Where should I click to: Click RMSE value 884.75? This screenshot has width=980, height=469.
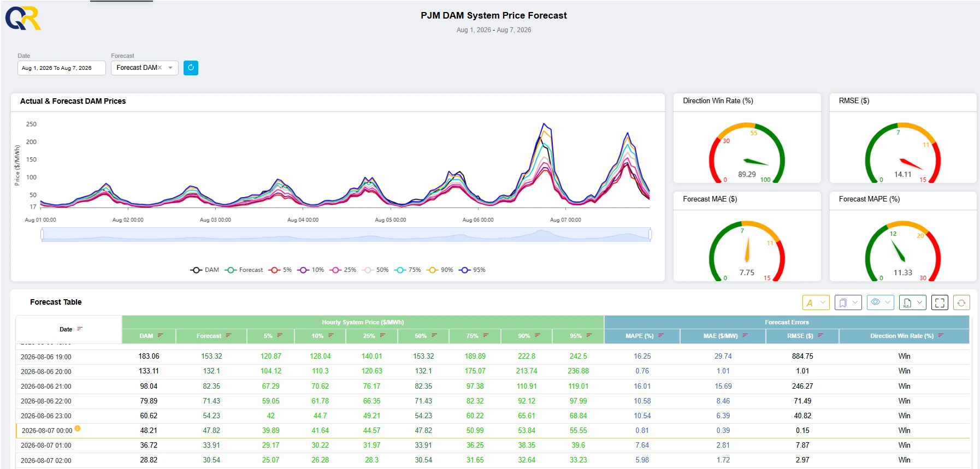point(802,356)
